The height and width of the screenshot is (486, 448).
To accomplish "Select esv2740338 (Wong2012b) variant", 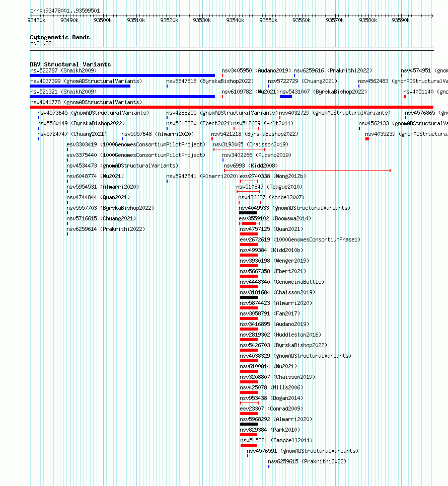I will point(273,176).
